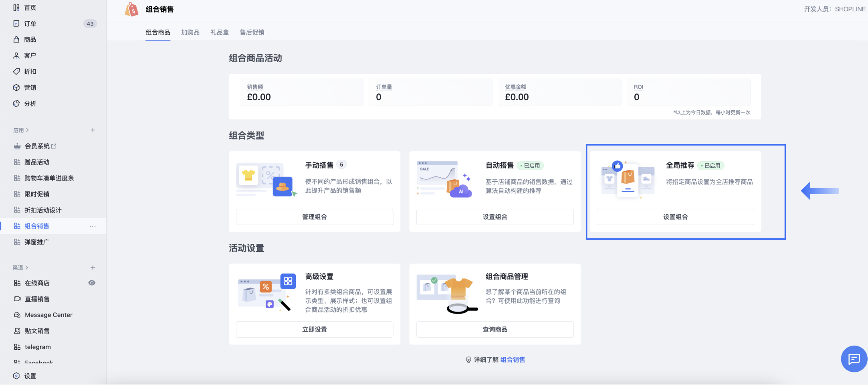Click the 组合商品管理 illustration thumbnail

click(x=447, y=294)
